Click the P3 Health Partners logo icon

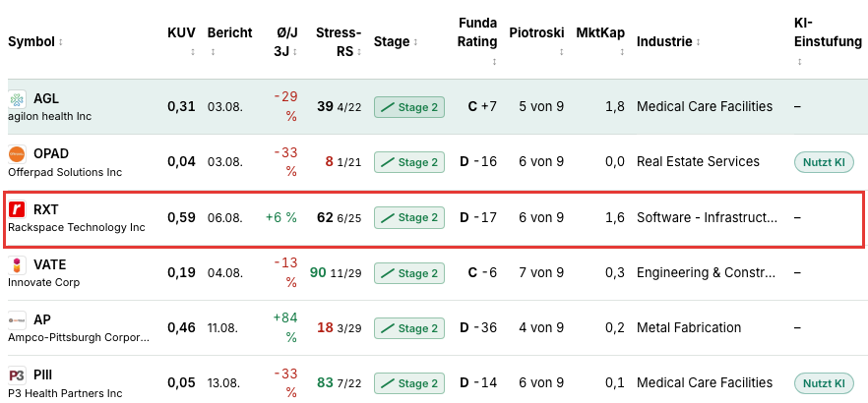click(17, 375)
